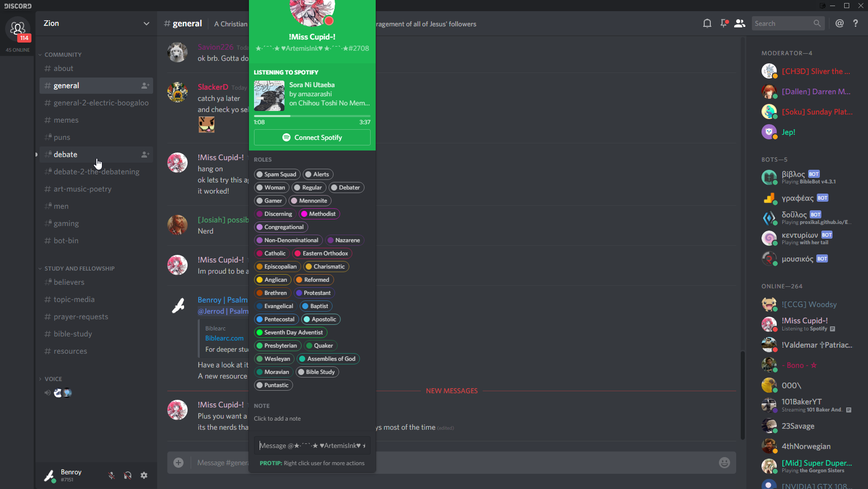The image size is (868, 489).
Task: Open recent mentions @ icon
Action: coord(840,23)
